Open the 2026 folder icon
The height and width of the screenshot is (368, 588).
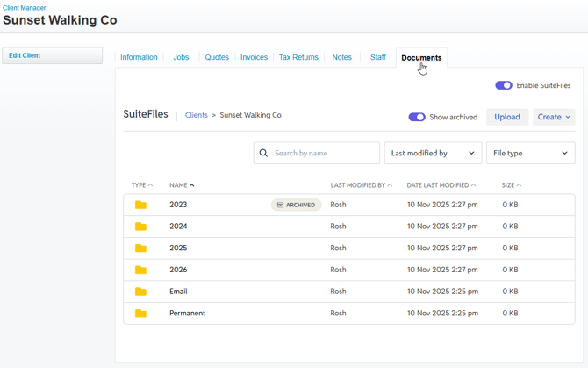(140, 271)
